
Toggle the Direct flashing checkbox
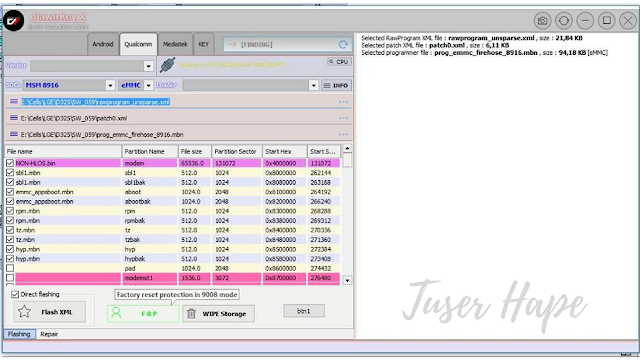(15, 294)
